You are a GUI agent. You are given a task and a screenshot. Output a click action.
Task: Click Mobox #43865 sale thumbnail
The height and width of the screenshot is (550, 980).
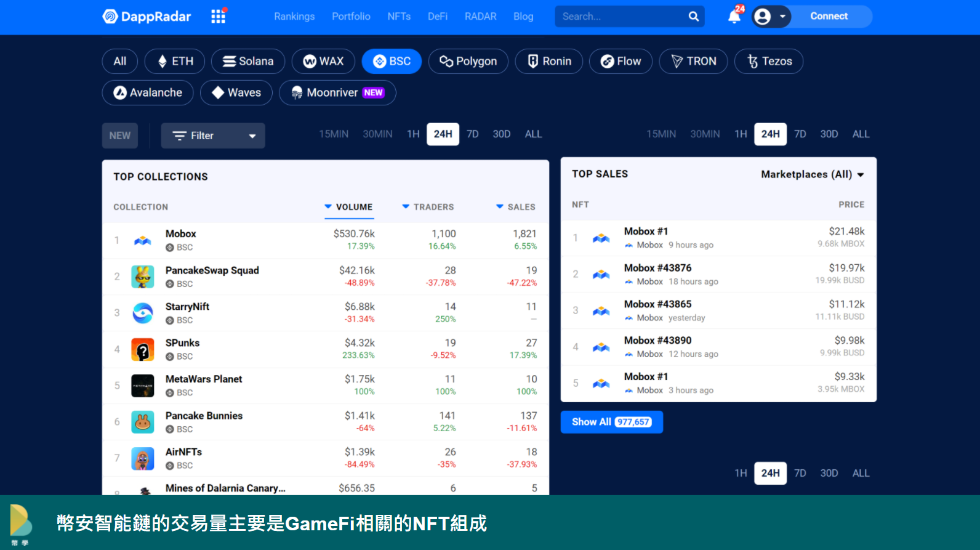[601, 310]
